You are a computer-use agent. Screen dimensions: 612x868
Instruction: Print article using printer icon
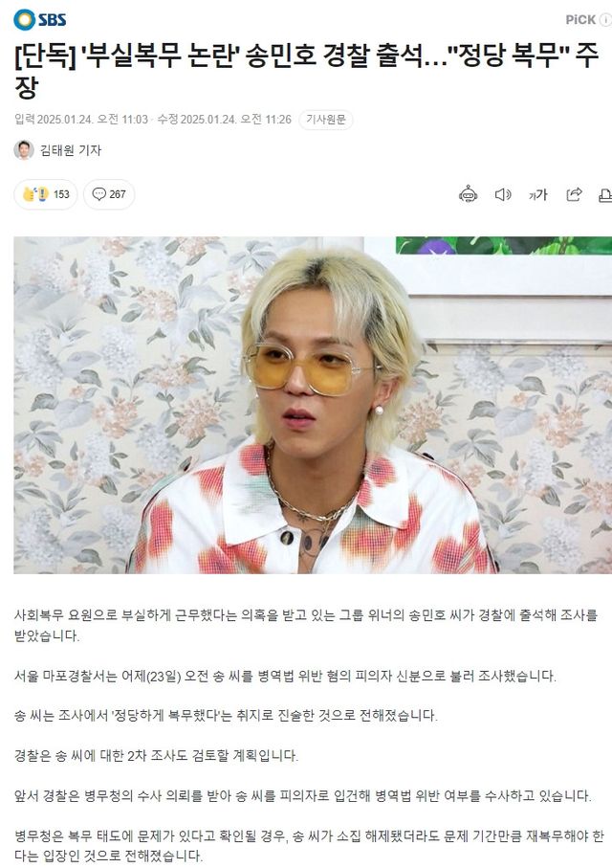click(x=605, y=194)
